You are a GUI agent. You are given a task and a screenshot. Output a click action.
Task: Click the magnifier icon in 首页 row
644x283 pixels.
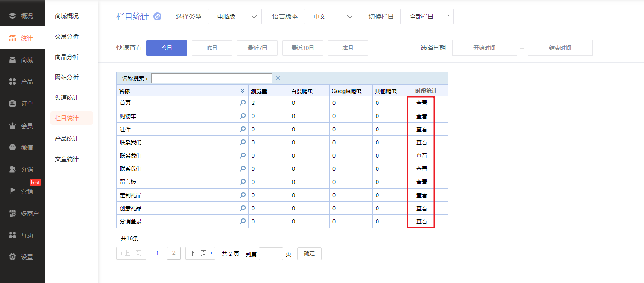[x=243, y=103]
